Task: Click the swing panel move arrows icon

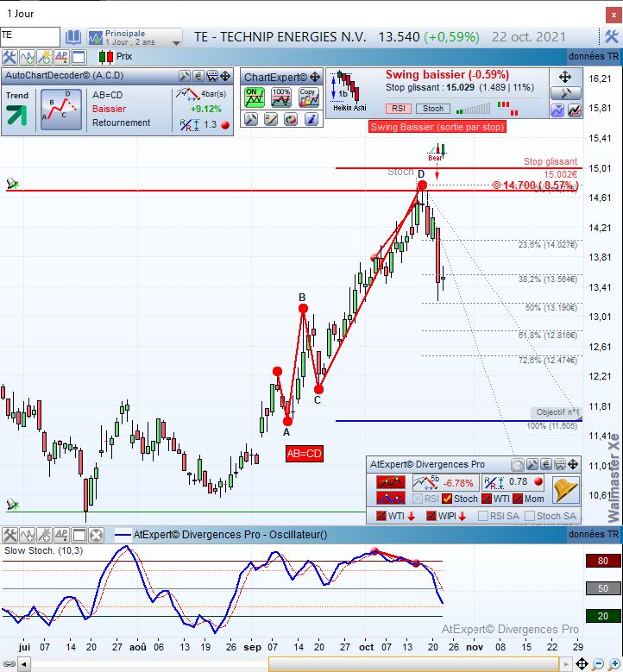Action: coord(565,77)
